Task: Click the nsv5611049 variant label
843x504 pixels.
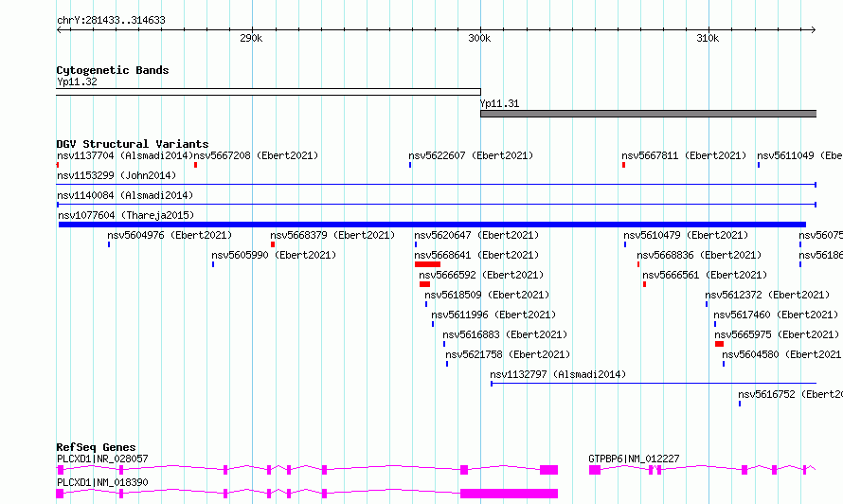Action: (x=799, y=156)
